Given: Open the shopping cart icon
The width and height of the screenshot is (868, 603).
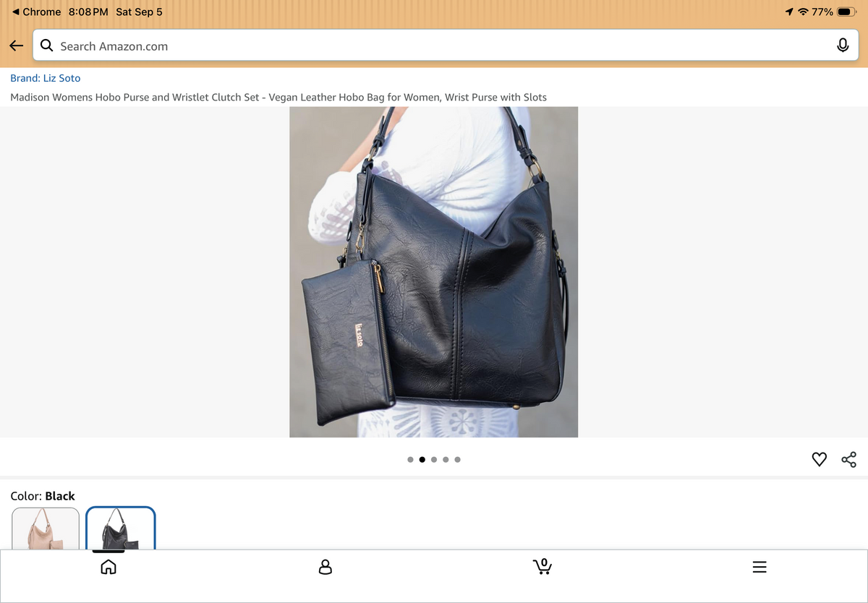Looking at the screenshot, I should click(x=542, y=567).
